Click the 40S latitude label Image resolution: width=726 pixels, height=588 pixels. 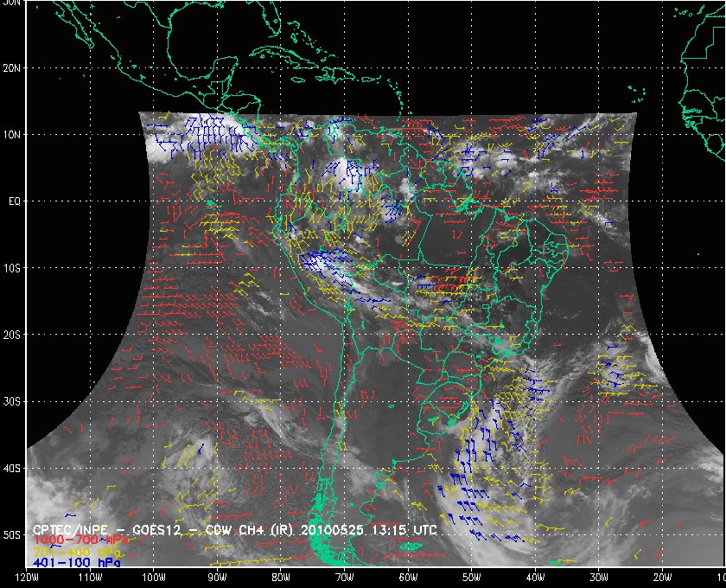click(11, 469)
